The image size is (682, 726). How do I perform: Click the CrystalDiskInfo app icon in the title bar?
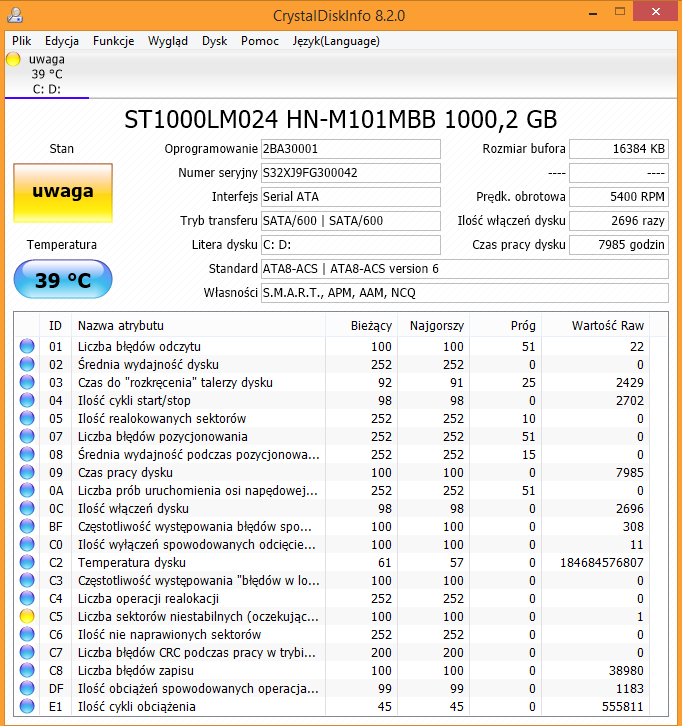click(x=15, y=15)
